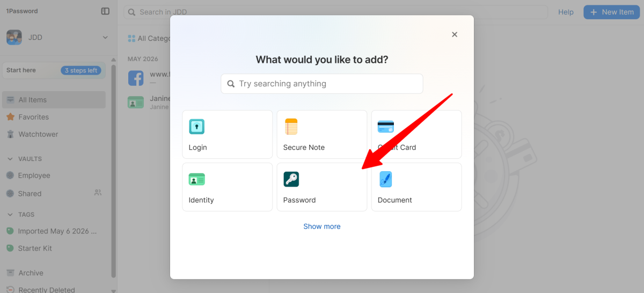Open the All Categories filter
Viewport: 644px width, 293px height.
point(149,39)
